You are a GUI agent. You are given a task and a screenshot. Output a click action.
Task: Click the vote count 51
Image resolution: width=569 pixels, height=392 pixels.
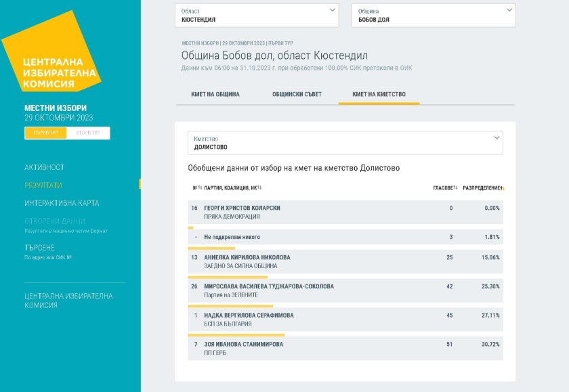tap(449, 344)
